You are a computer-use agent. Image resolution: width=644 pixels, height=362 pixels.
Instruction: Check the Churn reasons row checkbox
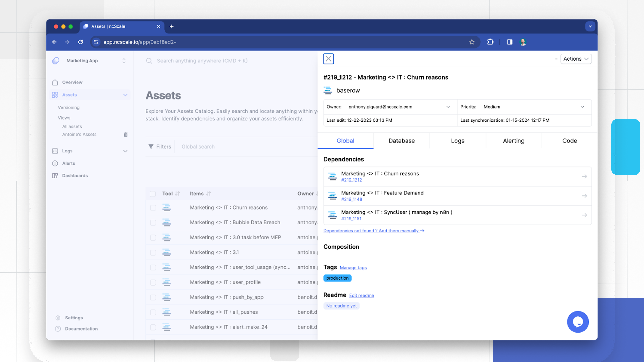point(153,208)
